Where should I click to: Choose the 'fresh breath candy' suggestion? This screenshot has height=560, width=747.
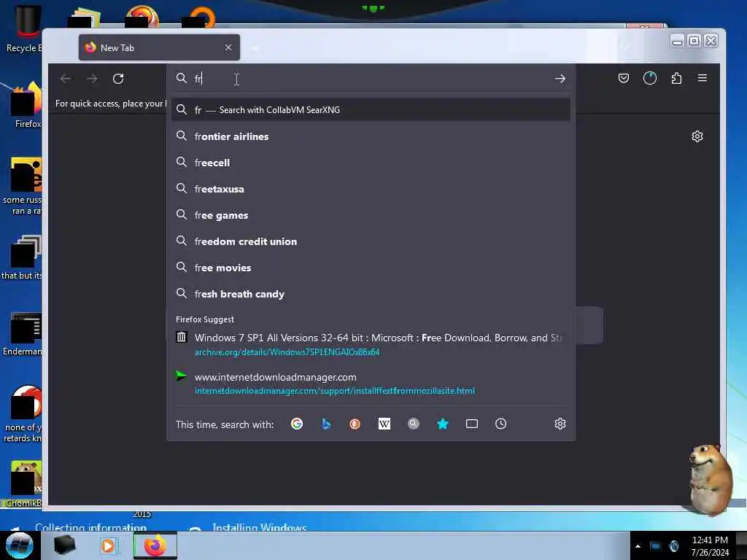point(371,294)
